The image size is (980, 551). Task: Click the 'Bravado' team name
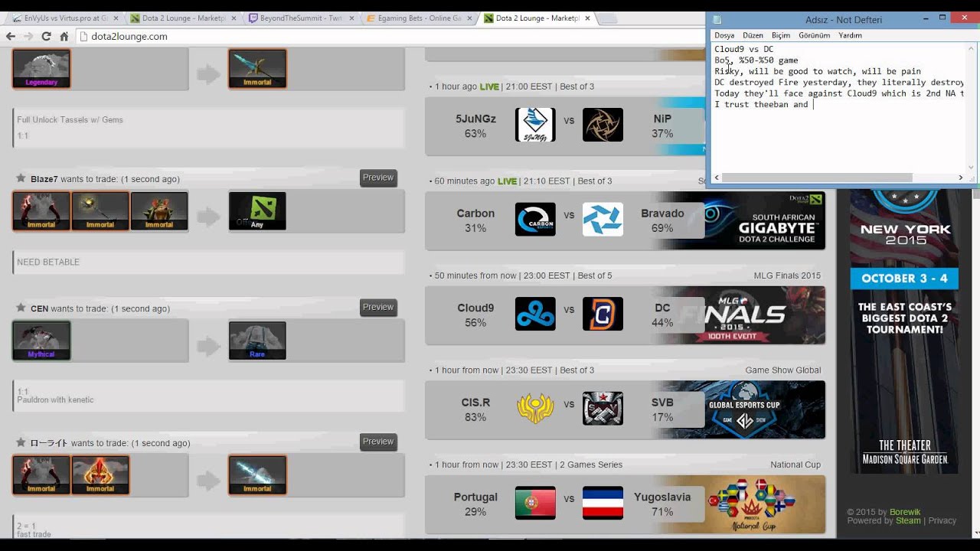pos(662,214)
